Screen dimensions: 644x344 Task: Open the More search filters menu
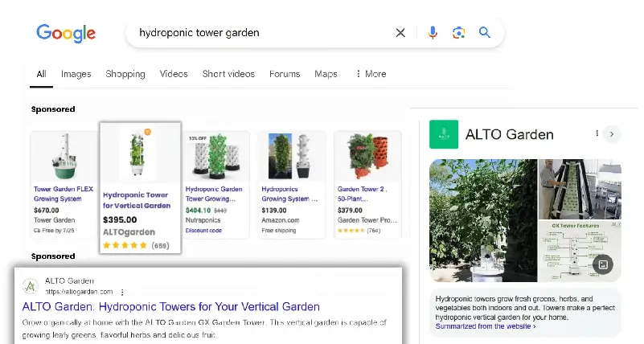click(x=371, y=74)
